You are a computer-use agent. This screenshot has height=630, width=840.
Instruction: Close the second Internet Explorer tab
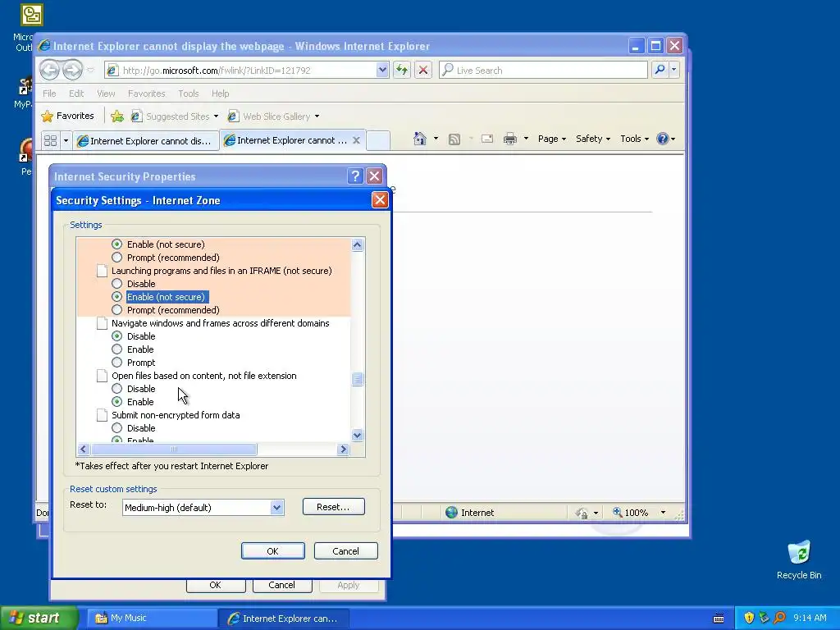click(x=356, y=140)
